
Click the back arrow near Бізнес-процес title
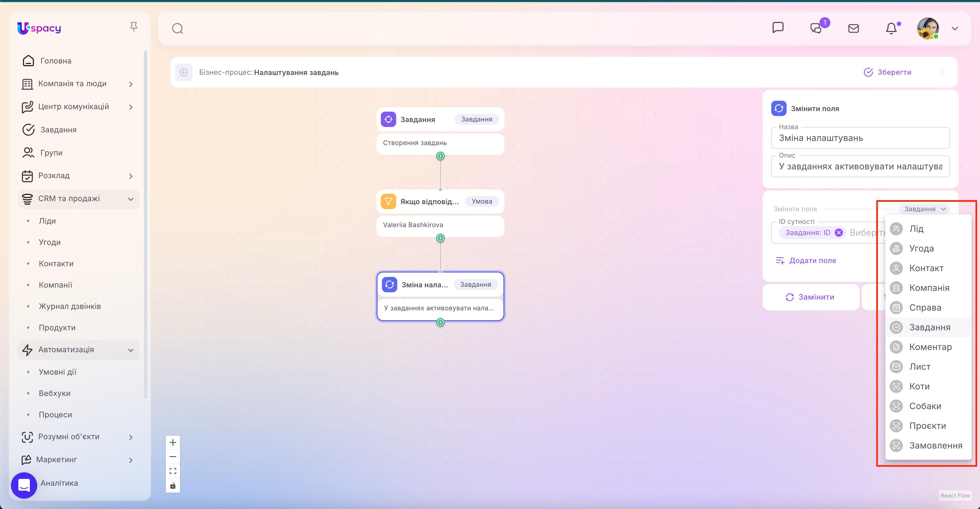coord(184,72)
